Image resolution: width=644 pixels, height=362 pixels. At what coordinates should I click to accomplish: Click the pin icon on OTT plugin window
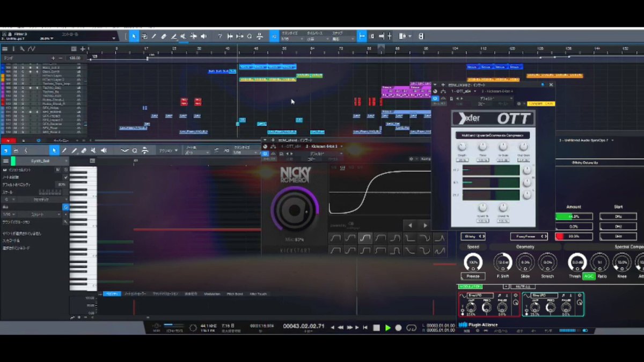click(543, 84)
